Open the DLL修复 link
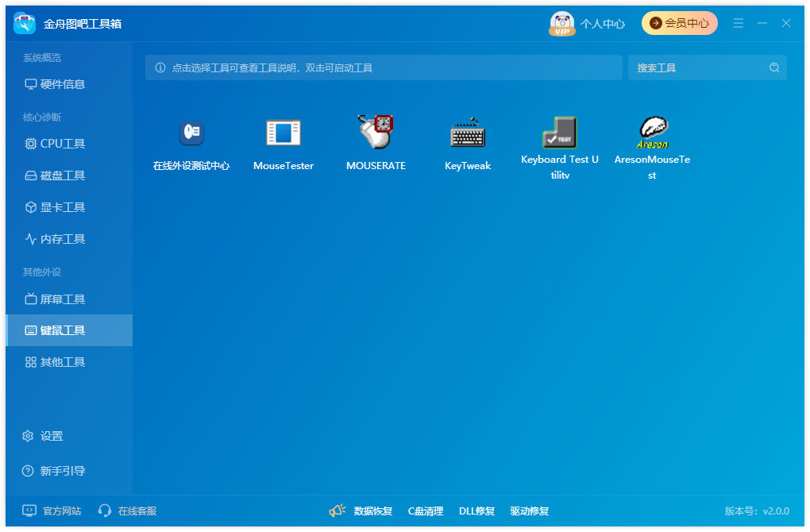Screen dimensions: 810x532 pos(476,511)
